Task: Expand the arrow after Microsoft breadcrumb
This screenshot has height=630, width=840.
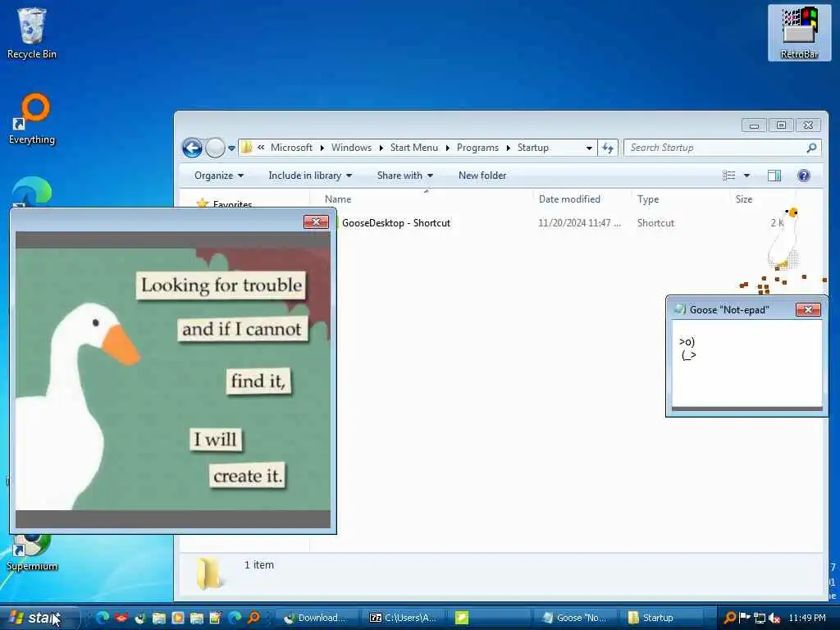Action: point(322,148)
